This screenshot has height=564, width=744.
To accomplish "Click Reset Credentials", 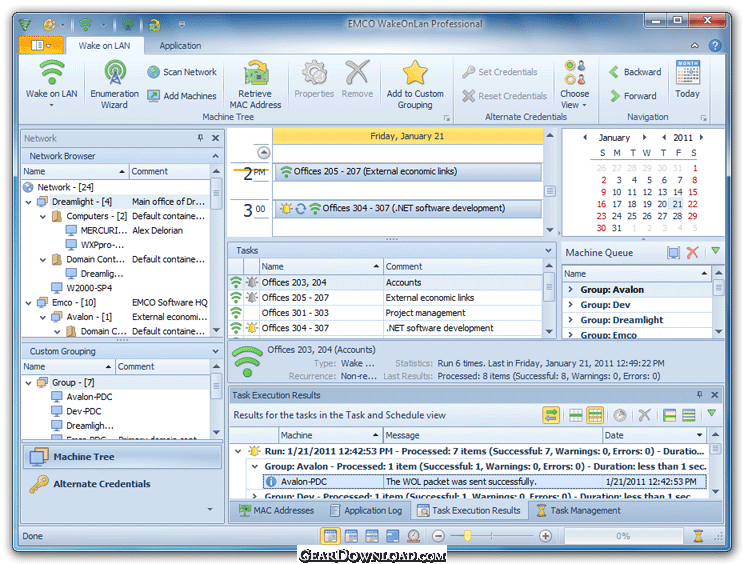I will [x=504, y=96].
